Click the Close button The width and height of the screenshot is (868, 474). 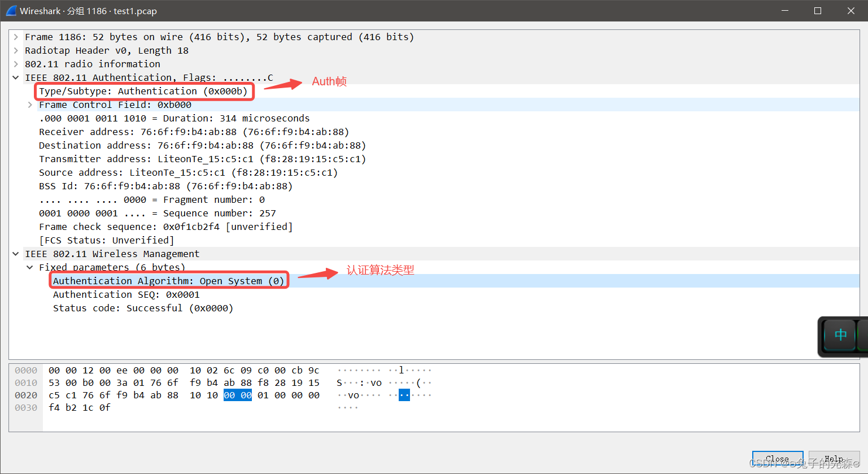777,459
